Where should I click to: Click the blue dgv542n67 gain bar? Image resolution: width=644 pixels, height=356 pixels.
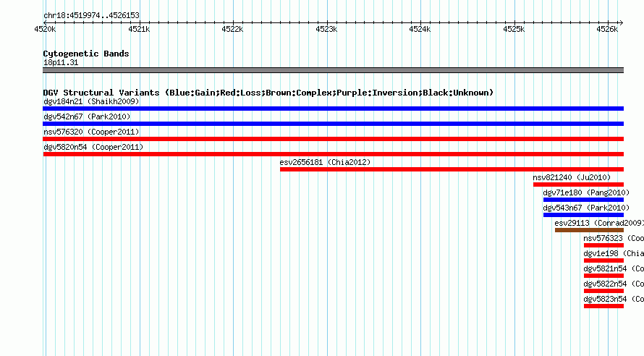tap(333, 124)
